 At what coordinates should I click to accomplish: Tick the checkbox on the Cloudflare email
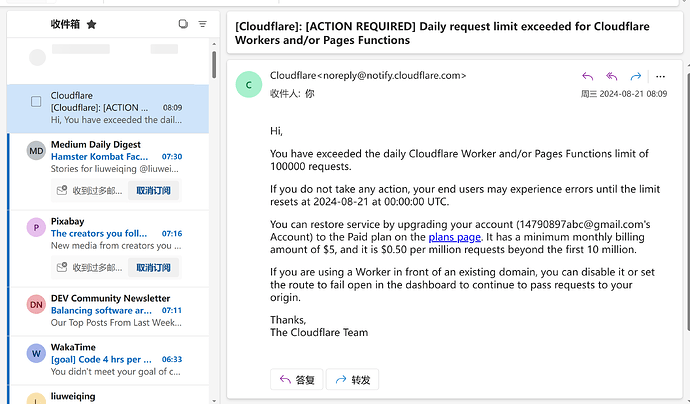pos(36,102)
